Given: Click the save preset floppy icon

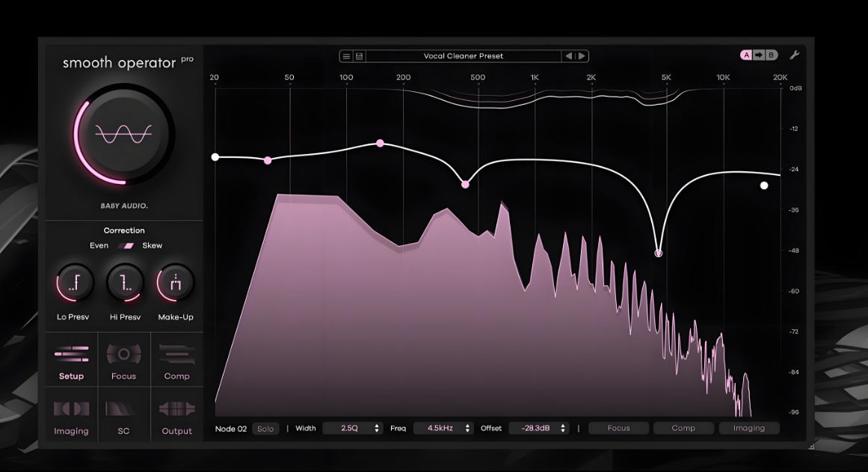Looking at the screenshot, I should 360,56.
